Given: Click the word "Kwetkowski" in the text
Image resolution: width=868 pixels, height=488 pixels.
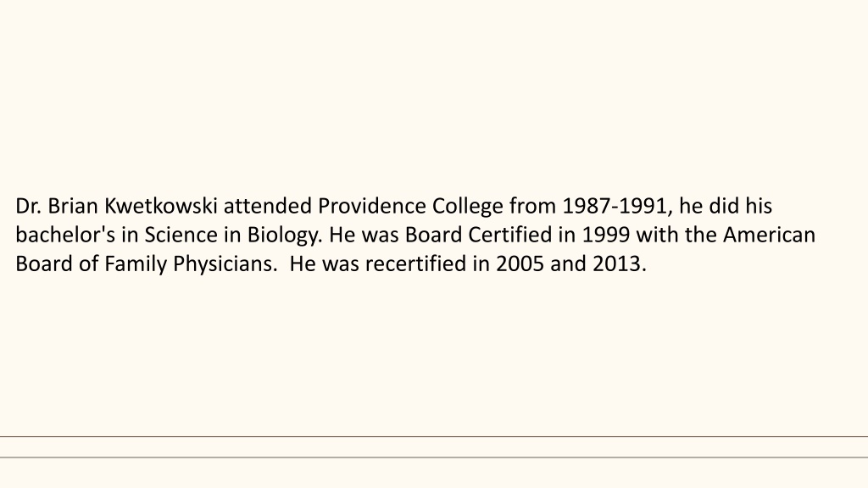Looking at the screenshot, I should coord(160,206).
